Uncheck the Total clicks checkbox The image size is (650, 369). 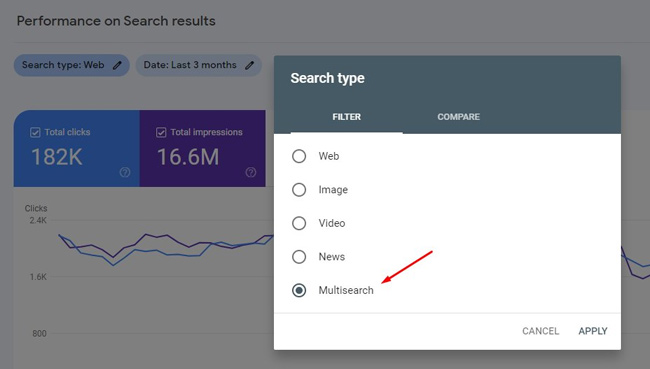click(35, 132)
